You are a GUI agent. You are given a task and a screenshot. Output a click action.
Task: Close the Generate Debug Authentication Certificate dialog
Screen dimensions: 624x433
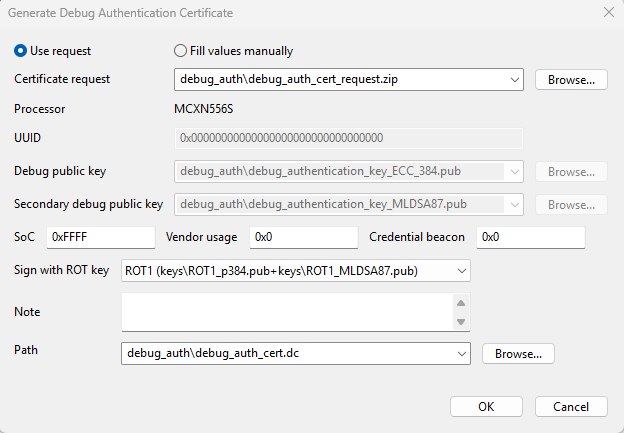tap(608, 12)
